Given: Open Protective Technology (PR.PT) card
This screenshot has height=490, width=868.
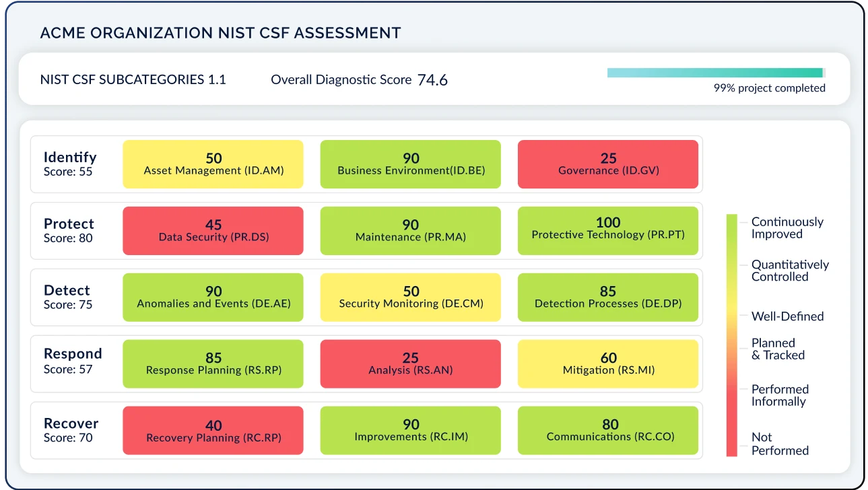Looking at the screenshot, I should [608, 231].
